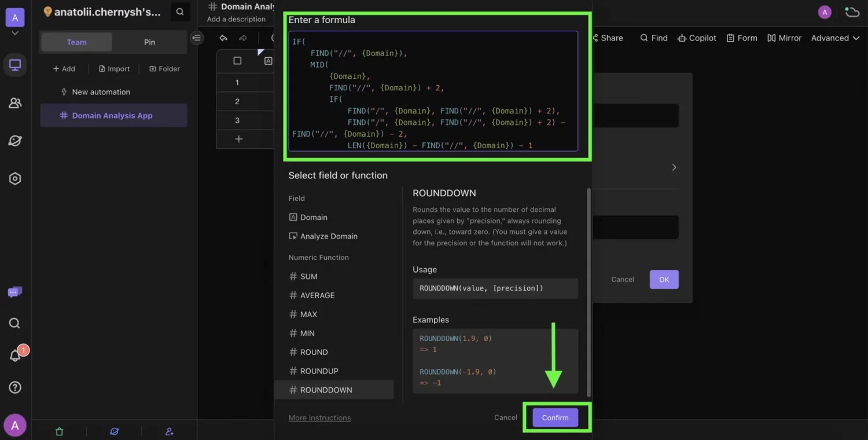This screenshot has height=440, width=868.
Task: Click the Import button
Action: 114,69
